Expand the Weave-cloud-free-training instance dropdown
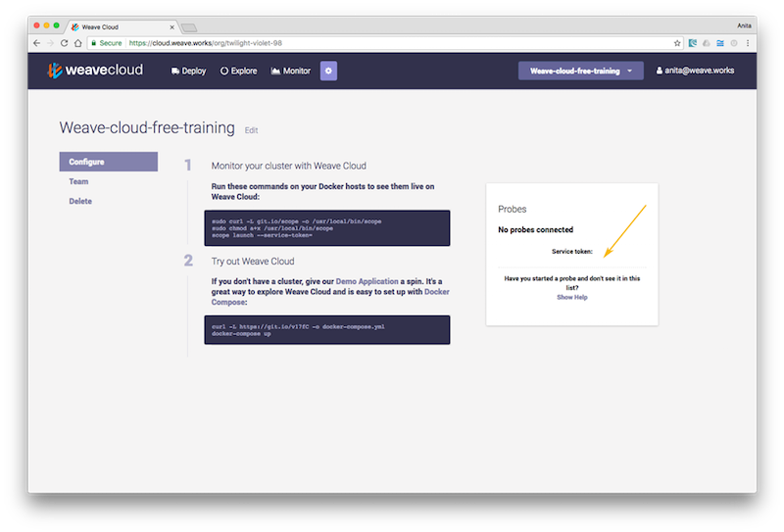The width and height of the screenshot is (784, 532). point(580,71)
